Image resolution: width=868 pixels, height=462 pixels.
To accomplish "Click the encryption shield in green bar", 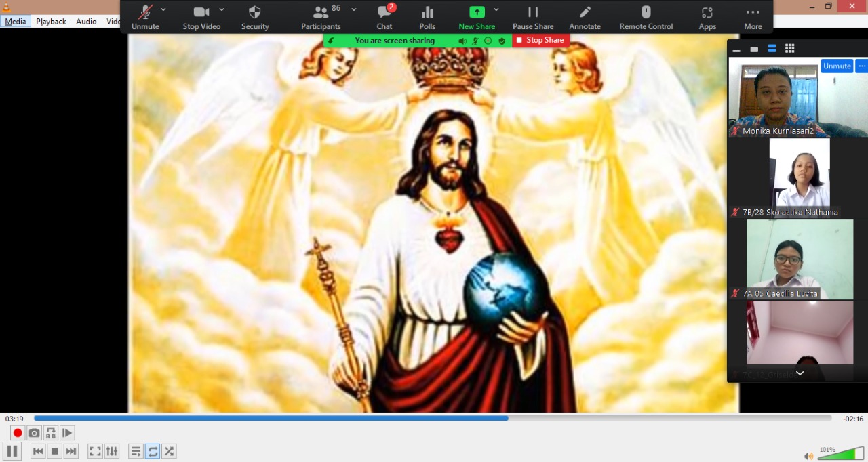I will tap(502, 41).
